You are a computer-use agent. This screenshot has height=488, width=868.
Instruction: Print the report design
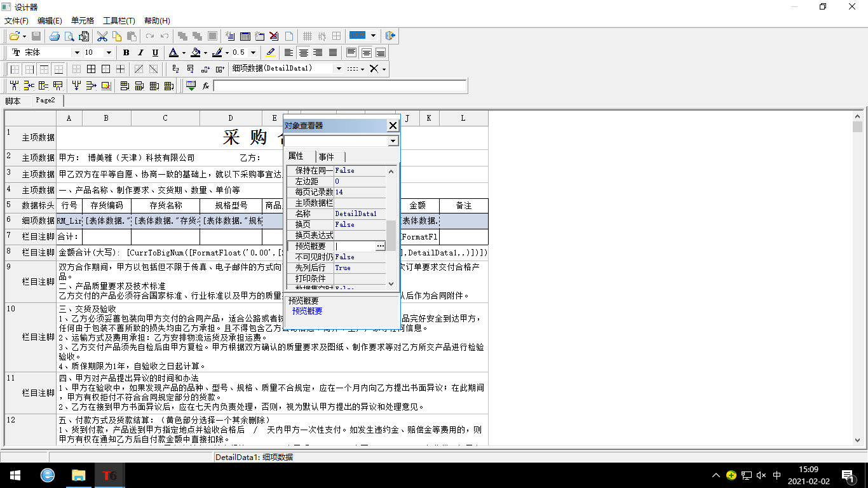point(55,36)
